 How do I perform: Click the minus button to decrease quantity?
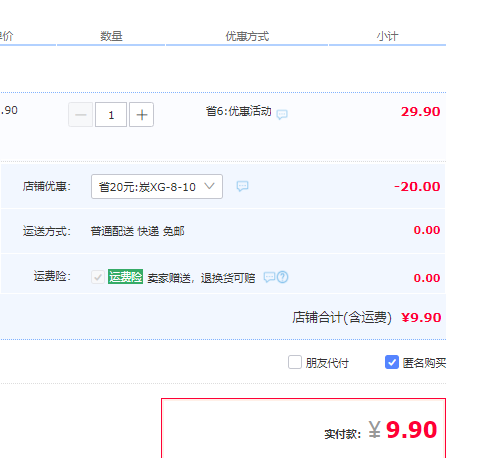[x=80, y=115]
